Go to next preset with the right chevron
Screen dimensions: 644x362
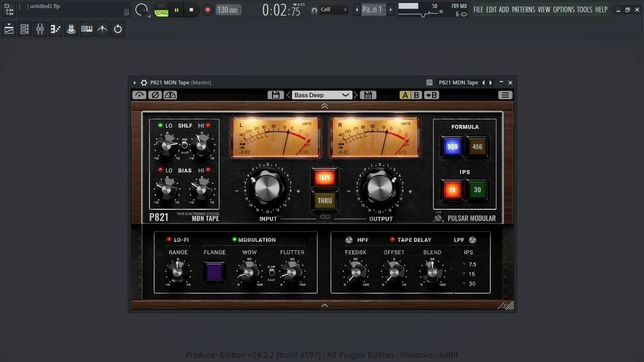[355, 95]
